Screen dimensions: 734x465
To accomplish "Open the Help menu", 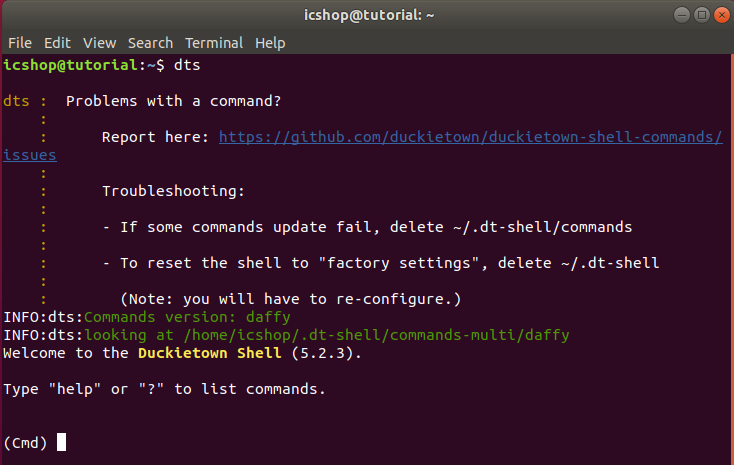I will tap(270, 43).
